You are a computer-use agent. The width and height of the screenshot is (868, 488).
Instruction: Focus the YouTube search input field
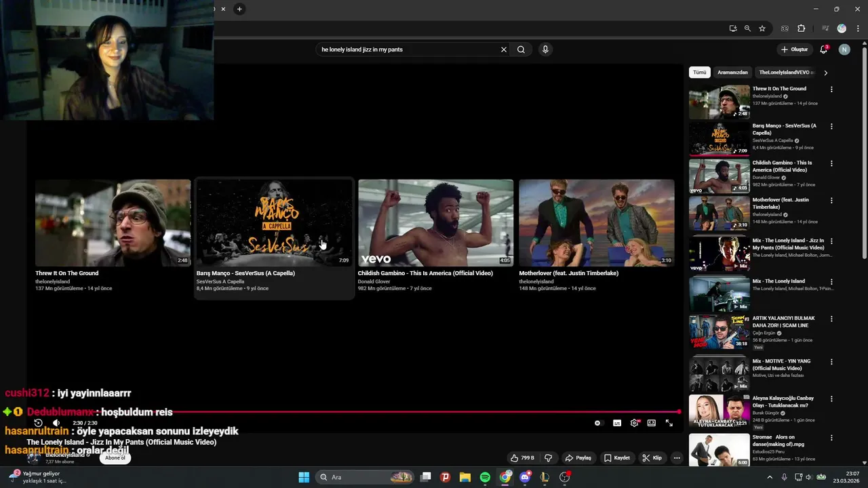click(410, 49)
